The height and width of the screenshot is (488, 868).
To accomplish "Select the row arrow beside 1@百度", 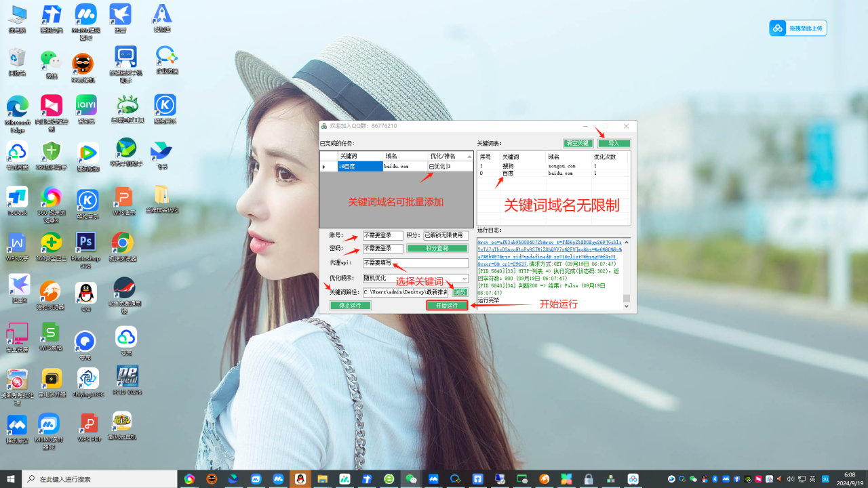I will tap(324, 167).
